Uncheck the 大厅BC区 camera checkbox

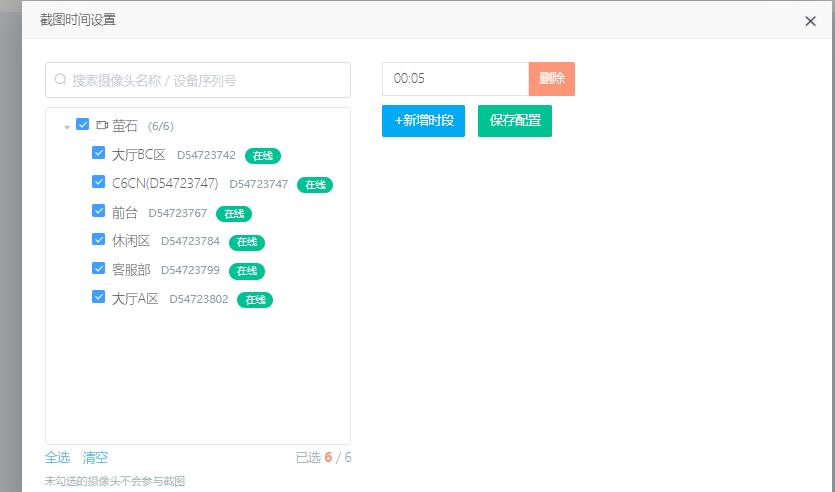pos(99,153)
